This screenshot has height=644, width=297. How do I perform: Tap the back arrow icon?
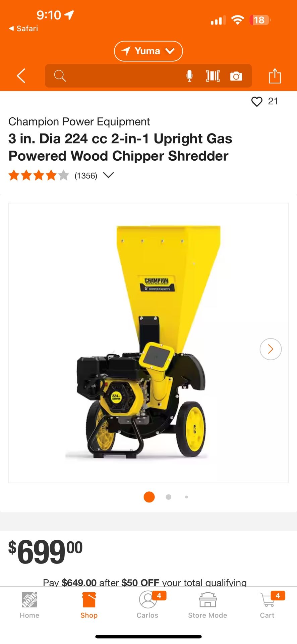pos(21,76)
